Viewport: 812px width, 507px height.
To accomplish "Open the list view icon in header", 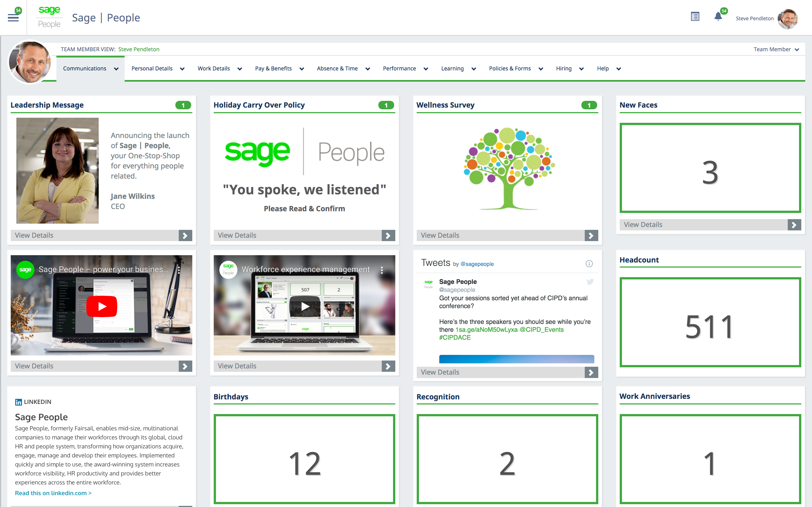I will tap(695, 16).
